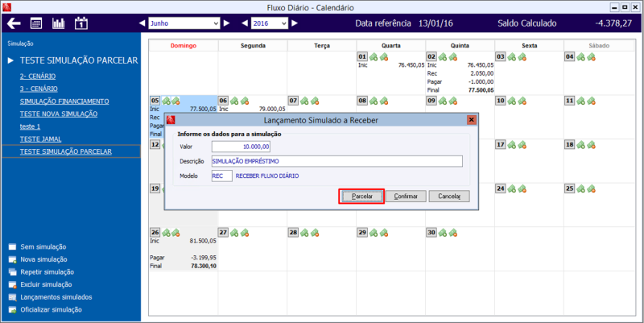Screen dimensions: 644x323
Task: Open the teste 1 simulation
Action: click(x=30, y=126)
